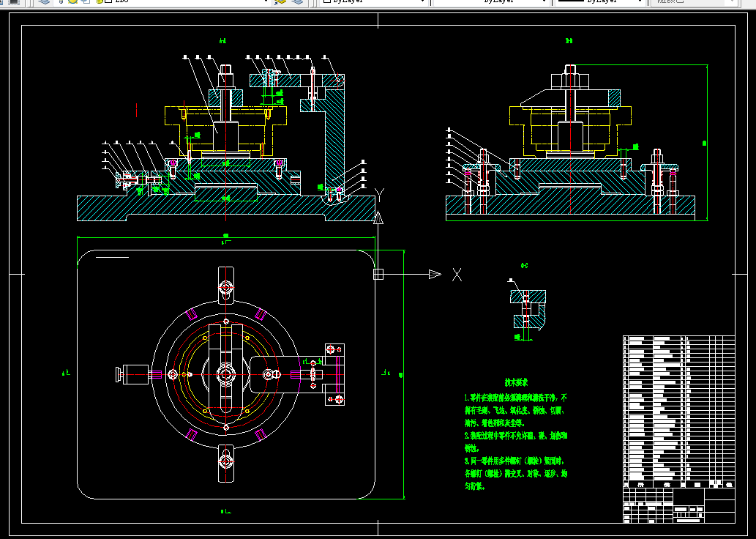Toggle the layer on/off light bulb
The width and height of the screenshot is (756, 539).
61,1
